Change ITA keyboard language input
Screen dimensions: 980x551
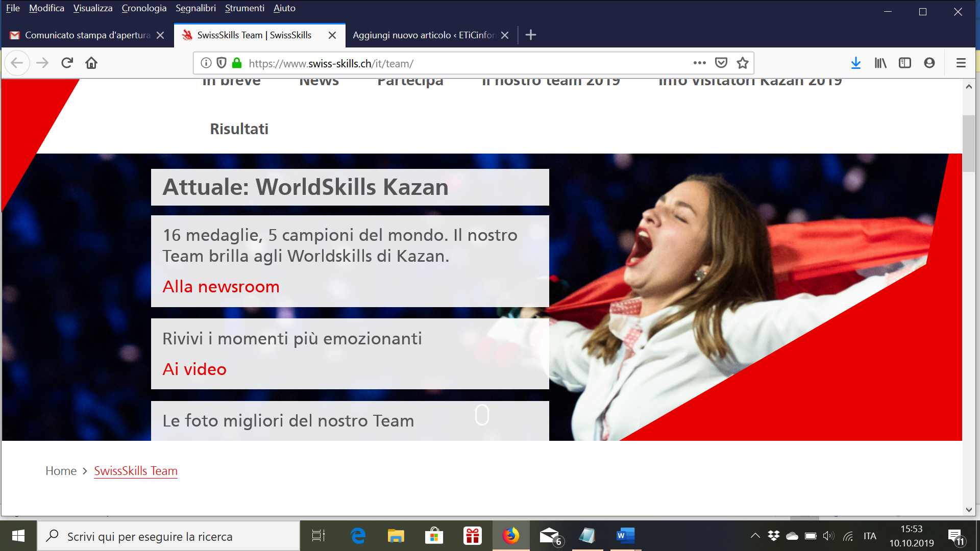870,536
